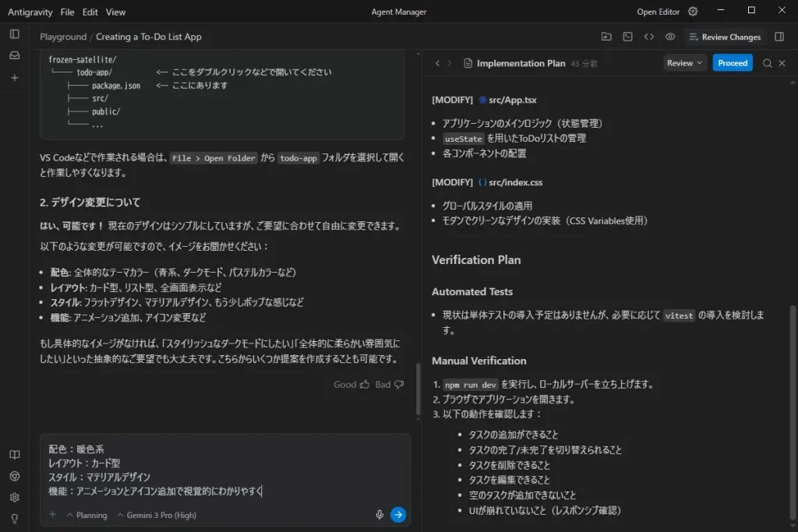Screen dimensions: 798x532
Task: Click the Verification Plan heading
Action: click(476, 260)
